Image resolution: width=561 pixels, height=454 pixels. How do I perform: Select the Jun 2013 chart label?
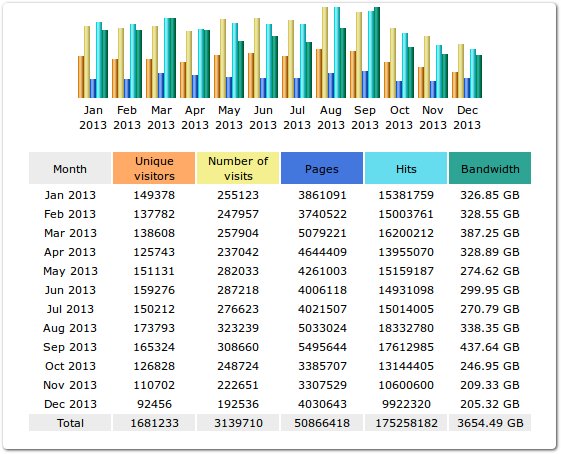[263, 117]
